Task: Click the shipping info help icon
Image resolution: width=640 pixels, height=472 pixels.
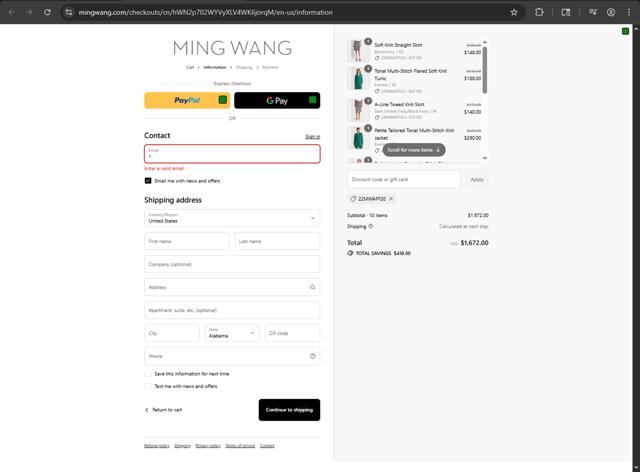Action: pos(371,226)
